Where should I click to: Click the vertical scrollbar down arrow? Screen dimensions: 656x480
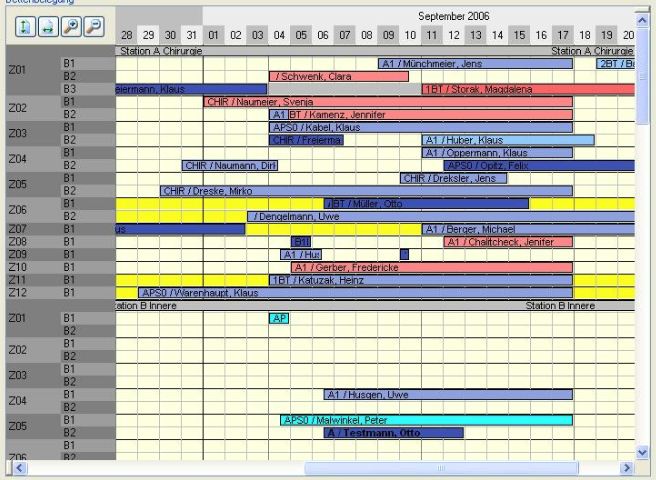[642, 452]
